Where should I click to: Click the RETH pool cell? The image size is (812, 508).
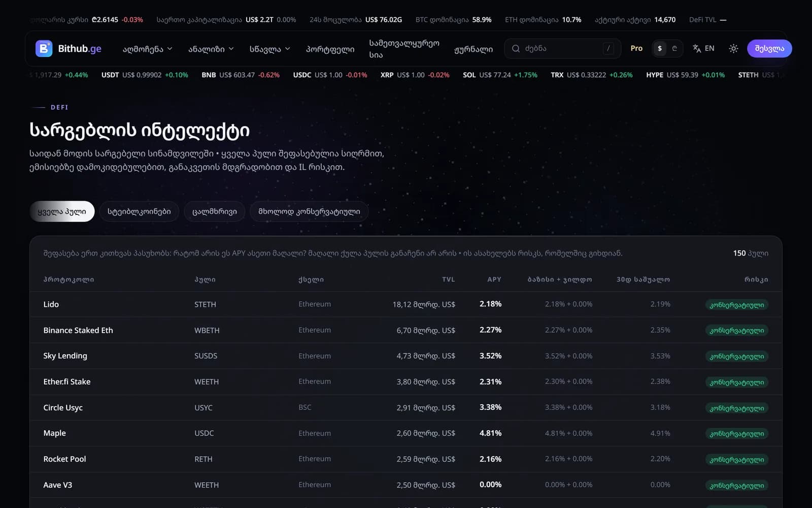point(204,459)
